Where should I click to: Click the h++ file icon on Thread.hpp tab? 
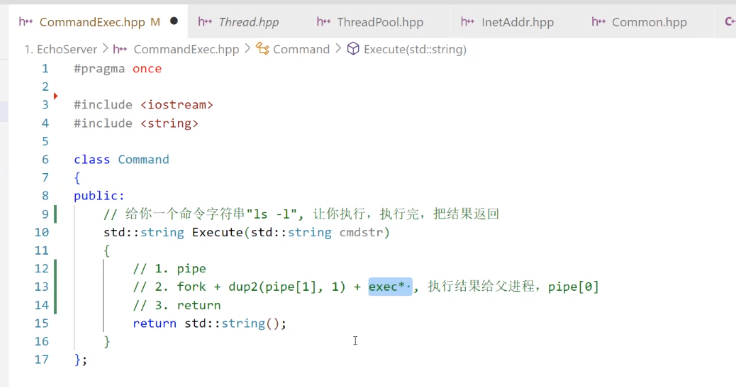pyautogui.click(x=205, y=22)
